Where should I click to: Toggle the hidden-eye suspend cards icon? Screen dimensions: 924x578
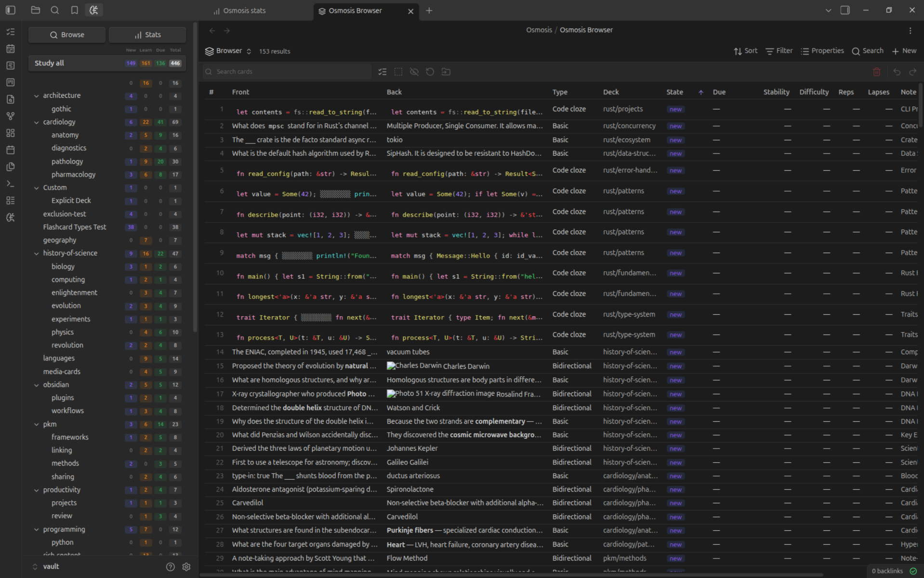tap(414, 72)
